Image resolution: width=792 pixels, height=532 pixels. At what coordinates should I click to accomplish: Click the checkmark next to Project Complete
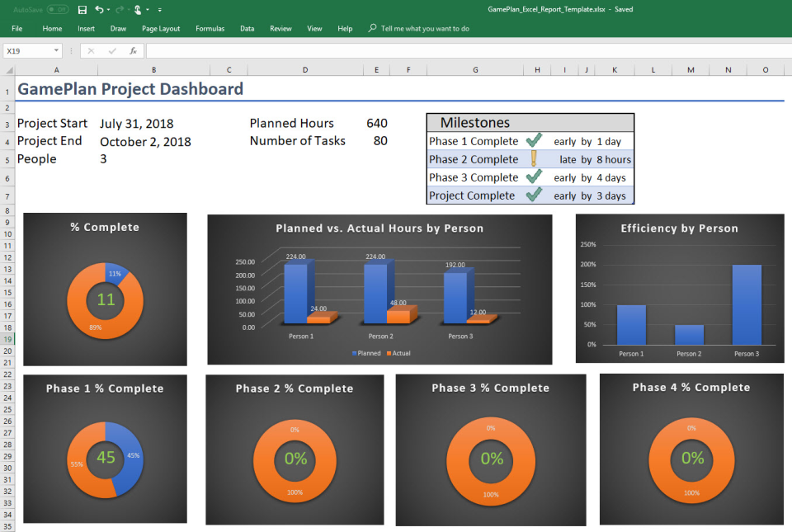tap(531, 195)
